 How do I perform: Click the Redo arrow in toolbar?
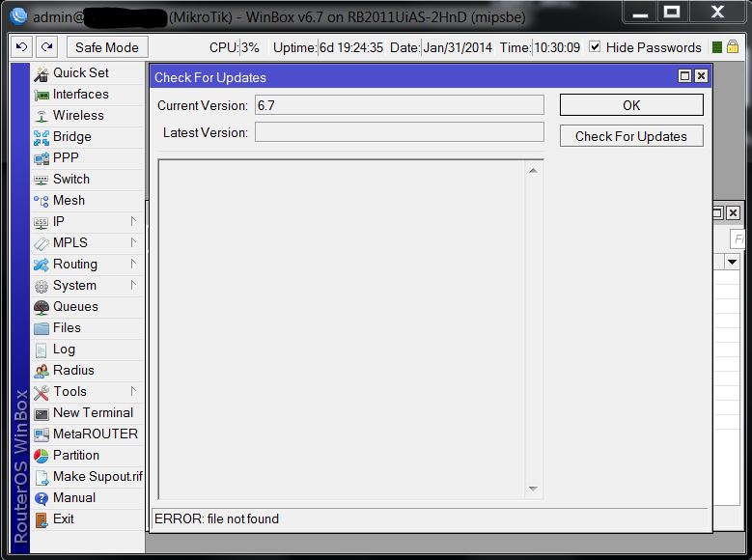coord(47,47)
